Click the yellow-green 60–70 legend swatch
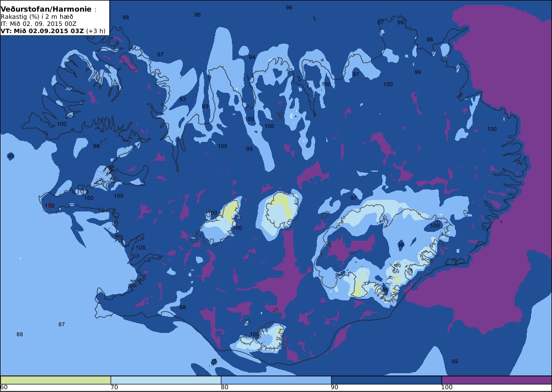The image size is (552, 392). [x=56, y=380]
